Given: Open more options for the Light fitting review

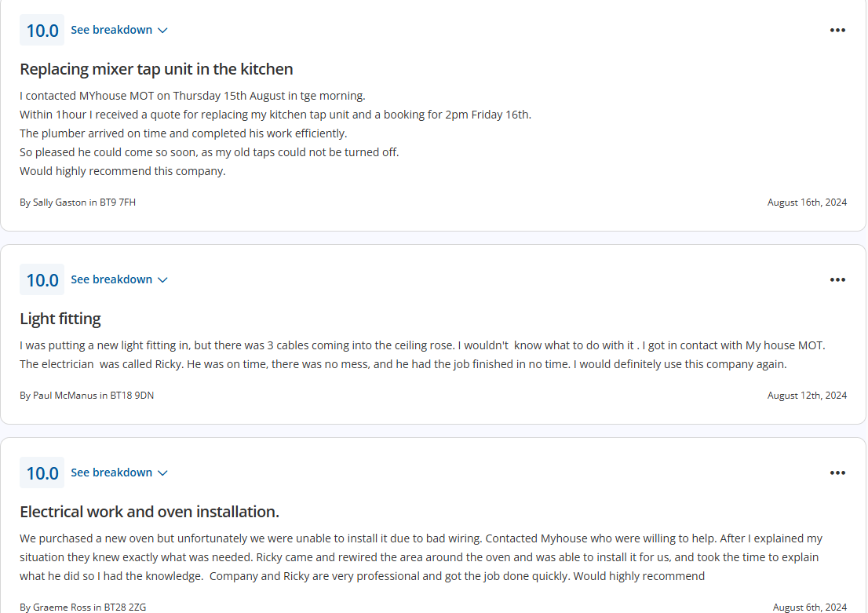Looking at the screenshot, I should click(837, 280).
